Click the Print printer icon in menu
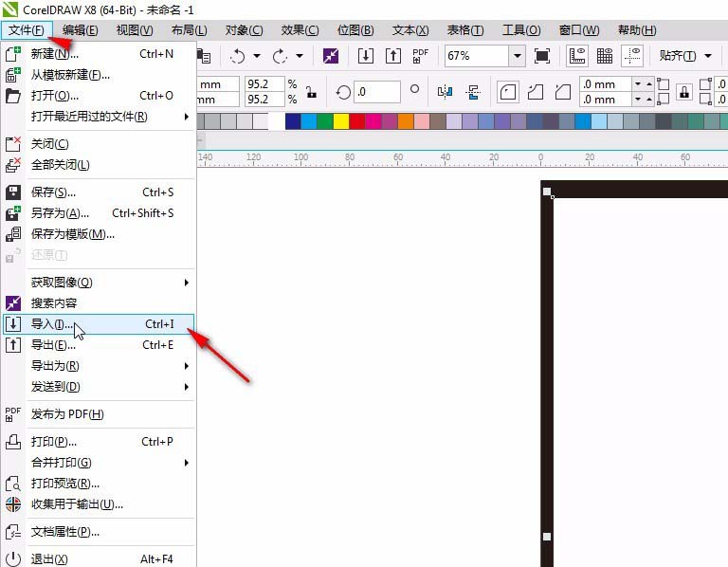 (x=13, y=442)
